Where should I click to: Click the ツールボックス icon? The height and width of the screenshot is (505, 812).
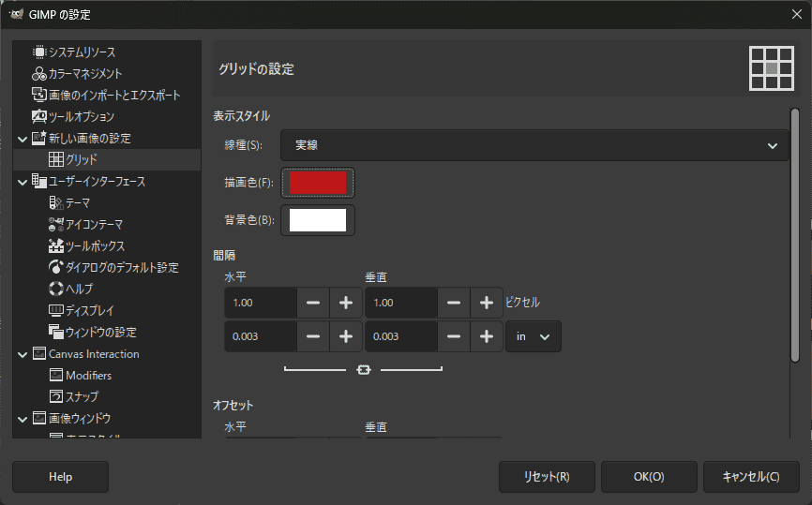click(56, 245)
